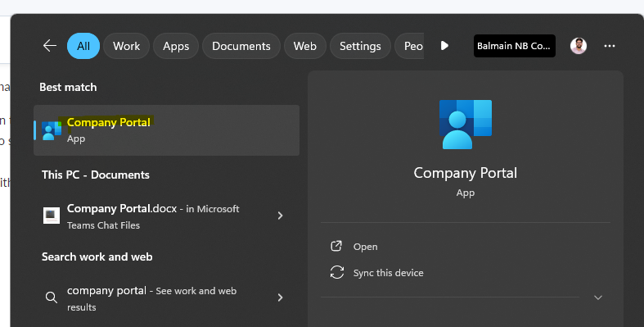Click the Sync this device icon

pos(337,272)
